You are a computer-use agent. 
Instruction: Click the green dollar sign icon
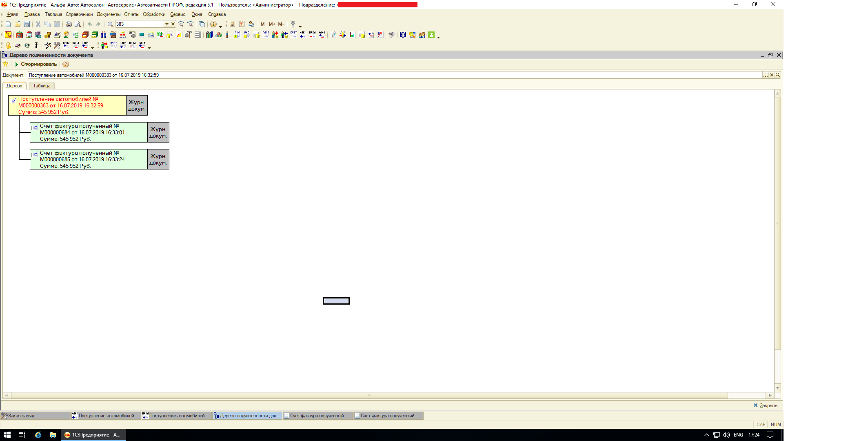click(x=76, y=35)
